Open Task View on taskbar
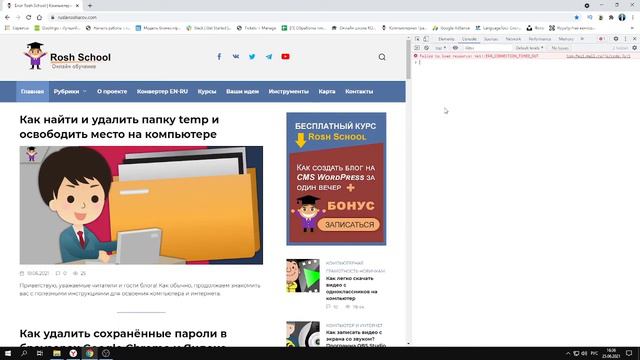 click(40, 353)
